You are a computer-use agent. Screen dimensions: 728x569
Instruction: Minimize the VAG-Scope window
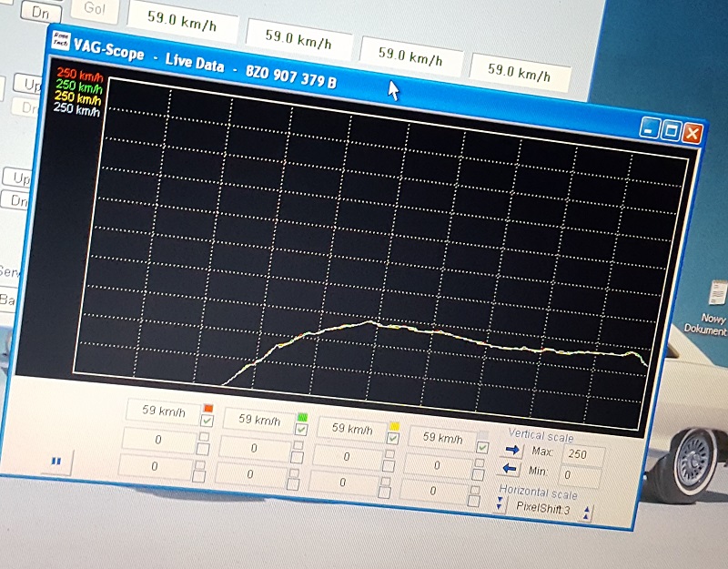pyautogui.click(x=649, y=127)
